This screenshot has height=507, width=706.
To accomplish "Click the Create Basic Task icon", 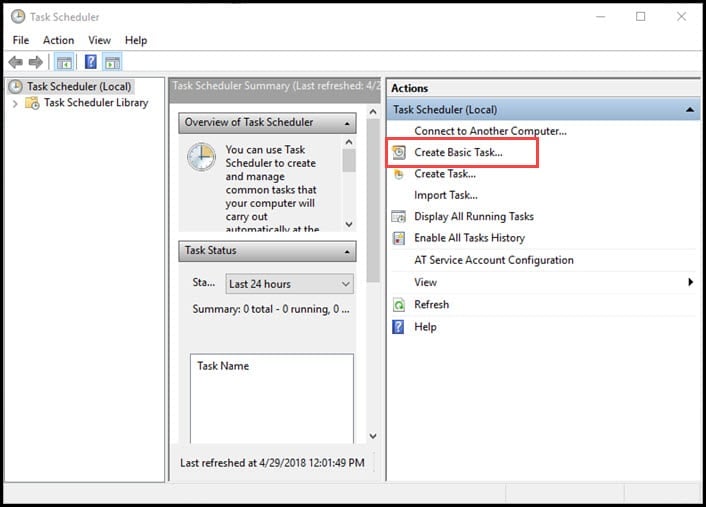I will click(399, 153).
